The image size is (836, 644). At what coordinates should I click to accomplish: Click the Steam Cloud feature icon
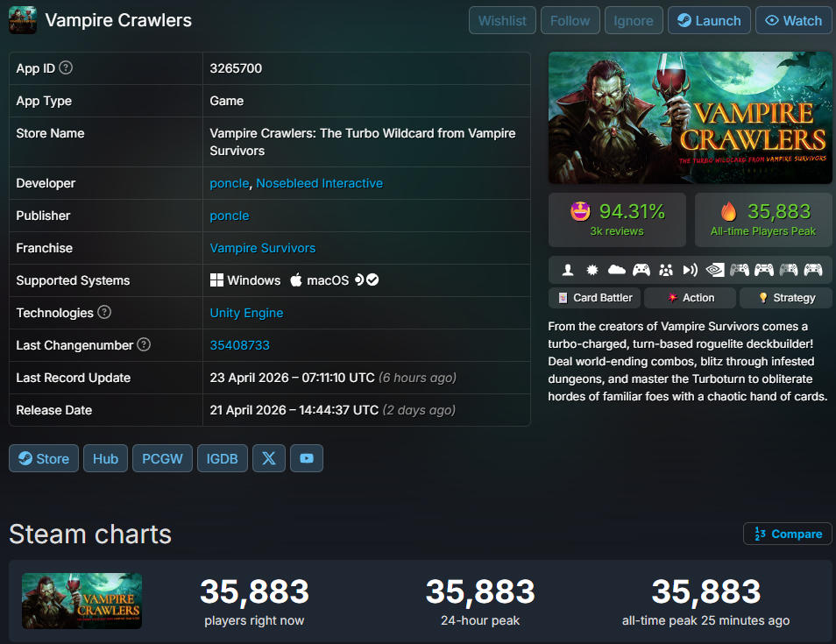(x=616, y=270)
